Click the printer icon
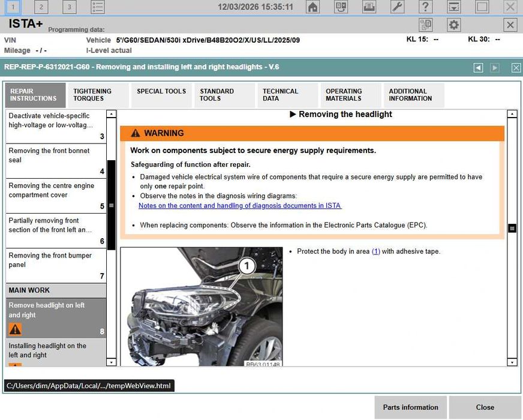The image size is (523, 420). tap(369, 7)
